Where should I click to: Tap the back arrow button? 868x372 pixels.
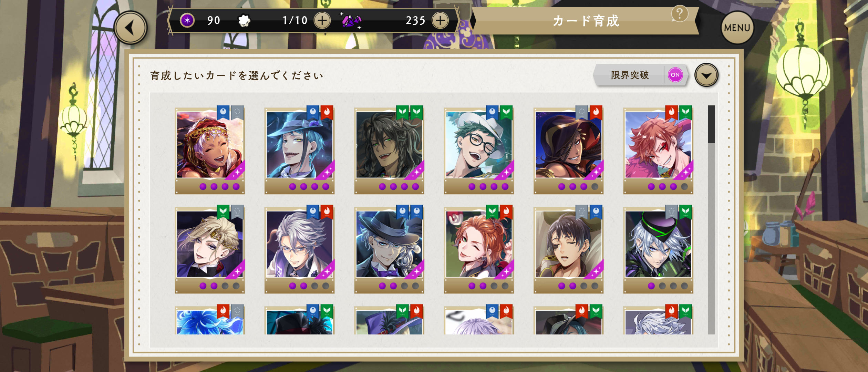click(x=131, y=28)
